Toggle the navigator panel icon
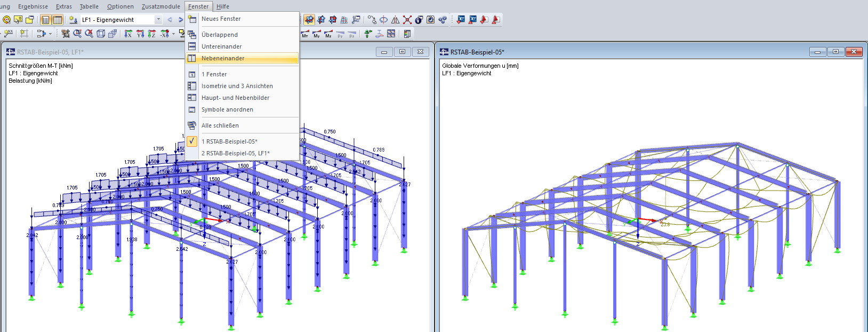 pyautogui.click(x=45, y=20)
